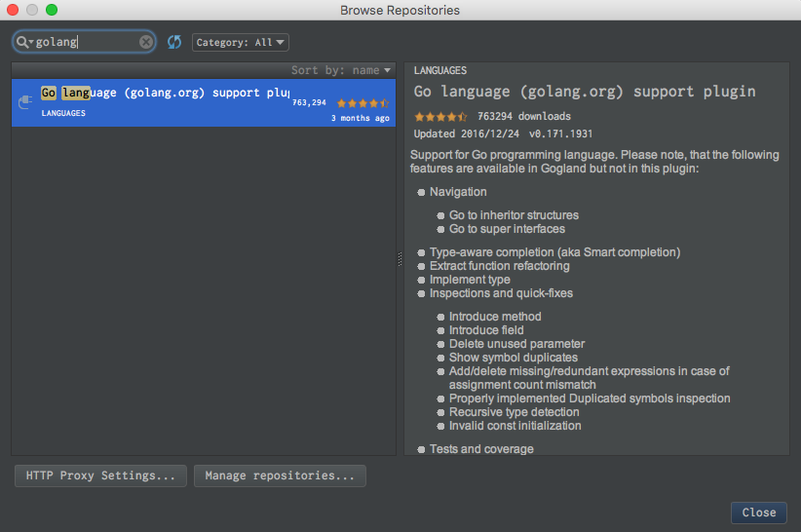Open the Sort by: name dropdown
Viewport: 801px width, 532px height.
click(341, 70)
